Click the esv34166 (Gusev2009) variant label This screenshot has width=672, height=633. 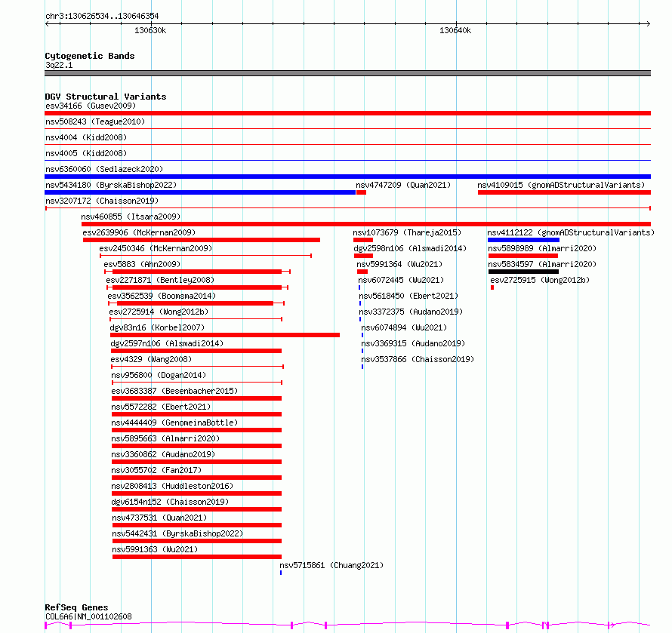coord(91,106)
